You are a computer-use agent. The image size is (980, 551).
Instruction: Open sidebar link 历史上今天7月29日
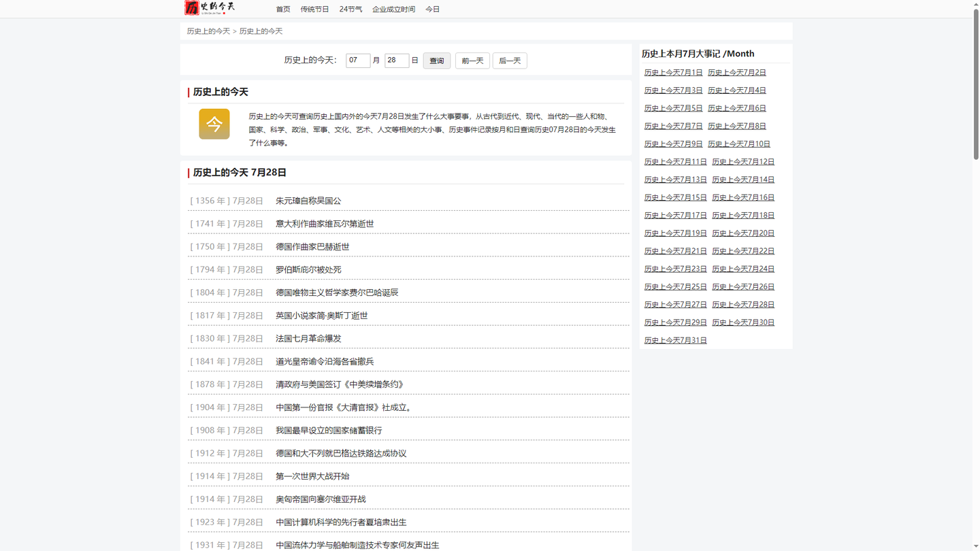pos(675,322)
